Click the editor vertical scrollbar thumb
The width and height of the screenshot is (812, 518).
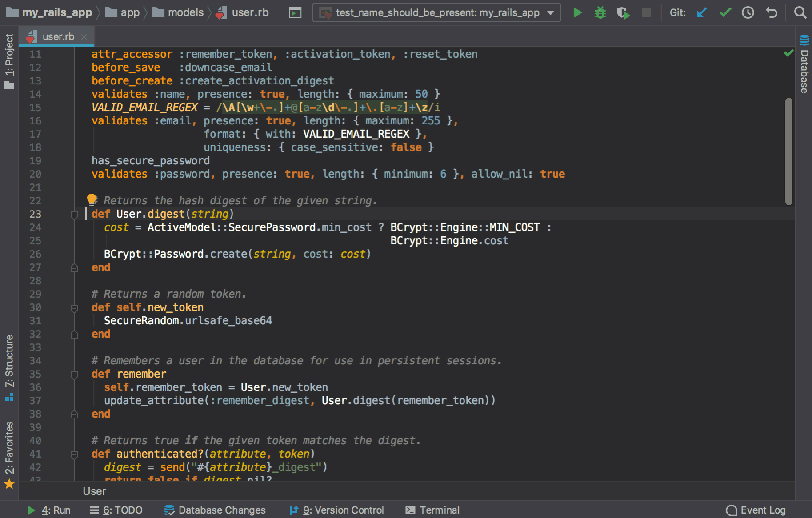789,151
